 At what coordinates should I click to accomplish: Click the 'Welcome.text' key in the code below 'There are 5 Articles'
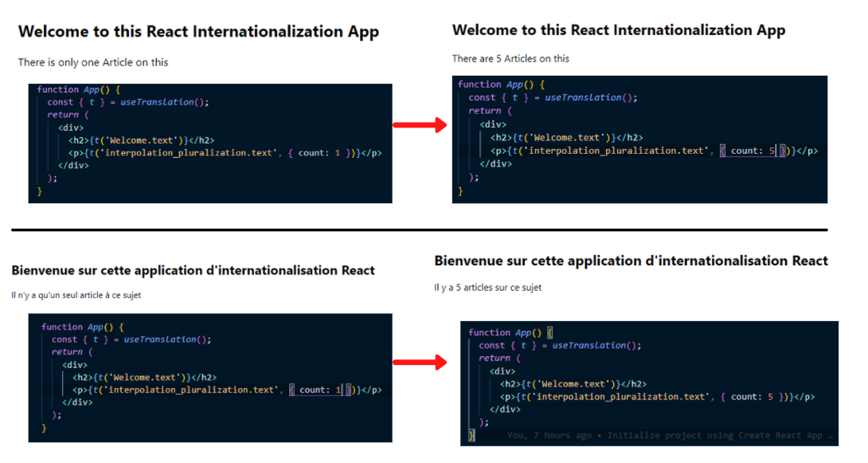(x=568, y=137)
